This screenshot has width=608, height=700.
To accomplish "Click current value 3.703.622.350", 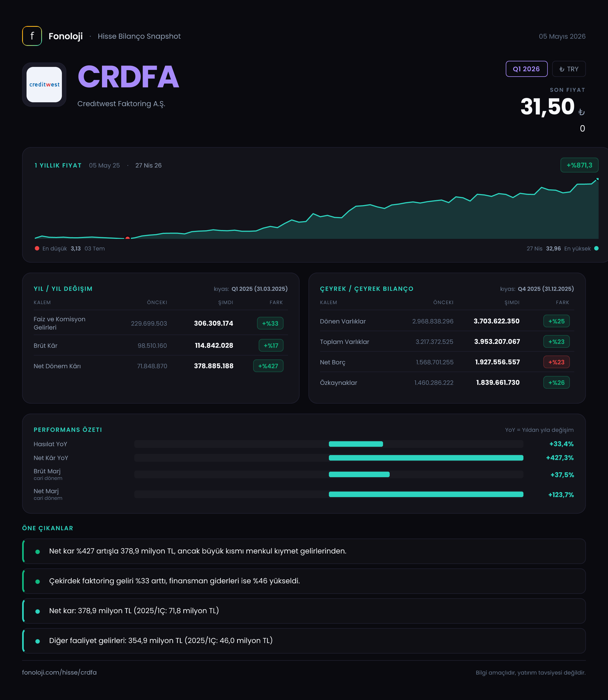I will pos(496,321).
